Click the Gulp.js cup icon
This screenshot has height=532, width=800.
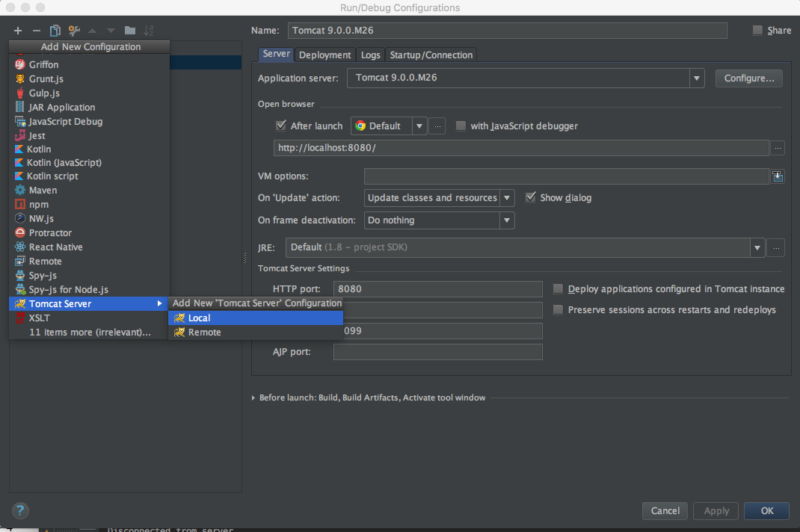(x=20, y=93)
